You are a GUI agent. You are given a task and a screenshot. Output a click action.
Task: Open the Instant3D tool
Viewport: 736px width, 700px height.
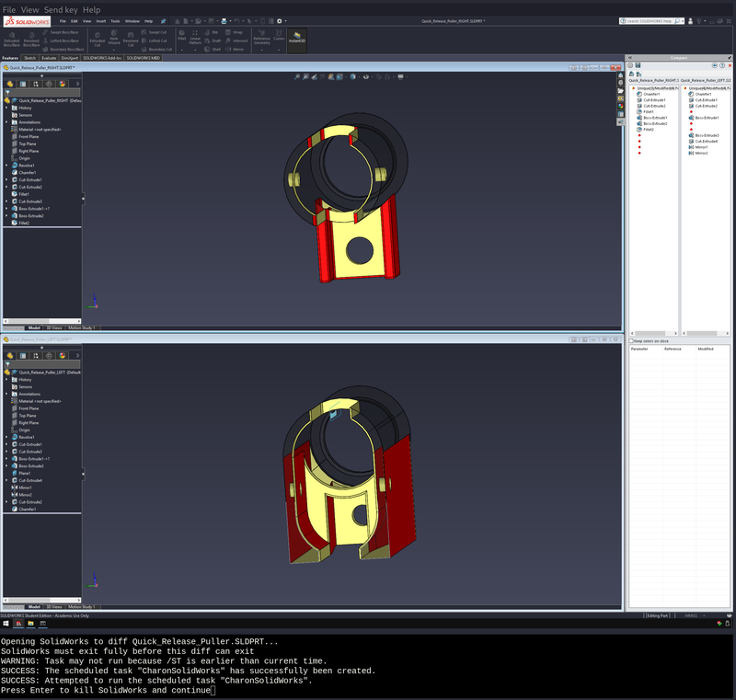click(296, 38)
